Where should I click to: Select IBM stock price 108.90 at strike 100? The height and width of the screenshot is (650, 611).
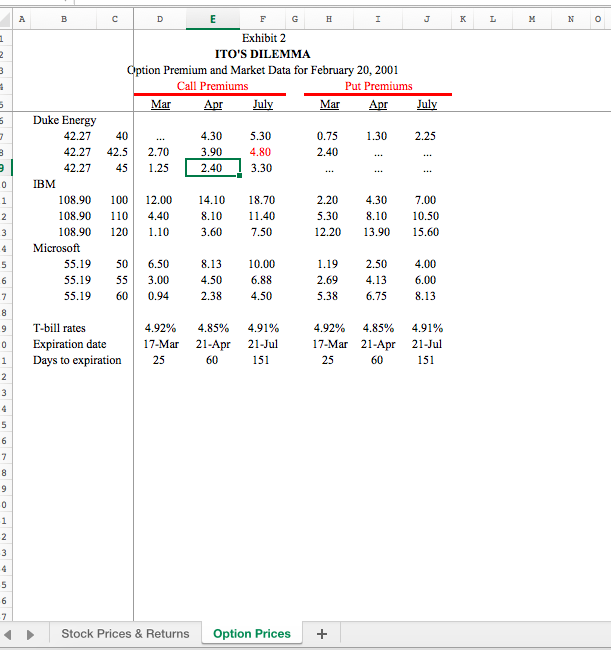coord(75,200)
